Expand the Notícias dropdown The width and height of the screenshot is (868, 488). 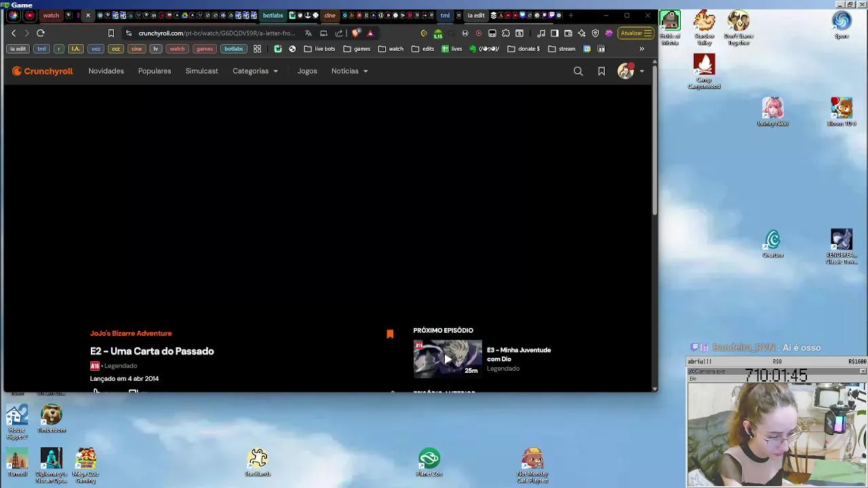[x=349, y=71]
